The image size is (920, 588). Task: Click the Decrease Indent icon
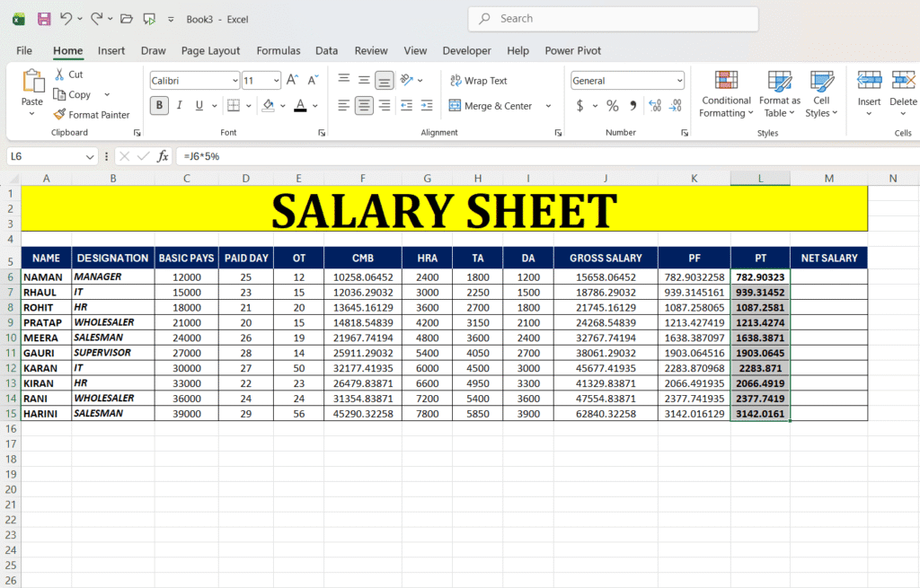(x=406, y=106)
